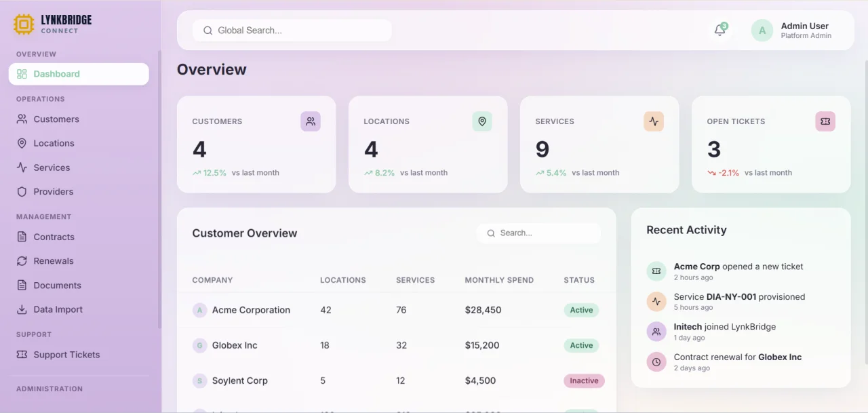The height and width of the screenshot is (413, 868).
Task: Select the Renewals sidebar item
Action: (x=79, y=261)
